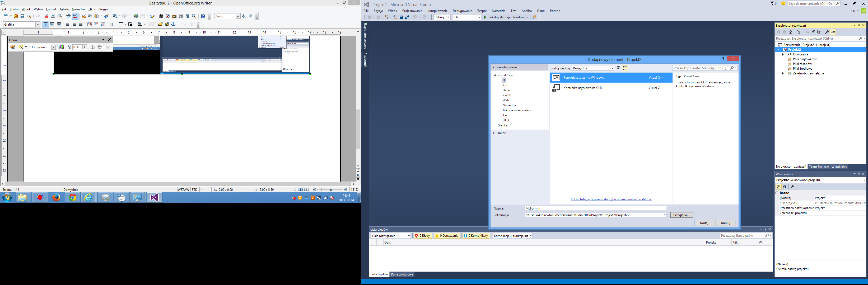Click the Data Sources icon in Writer

point(181,16)
